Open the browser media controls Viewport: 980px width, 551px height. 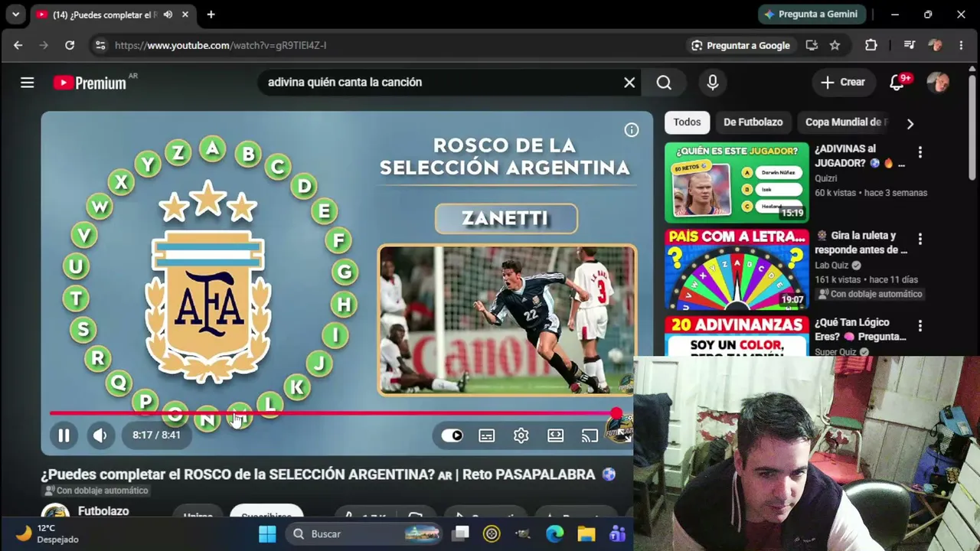910,45
